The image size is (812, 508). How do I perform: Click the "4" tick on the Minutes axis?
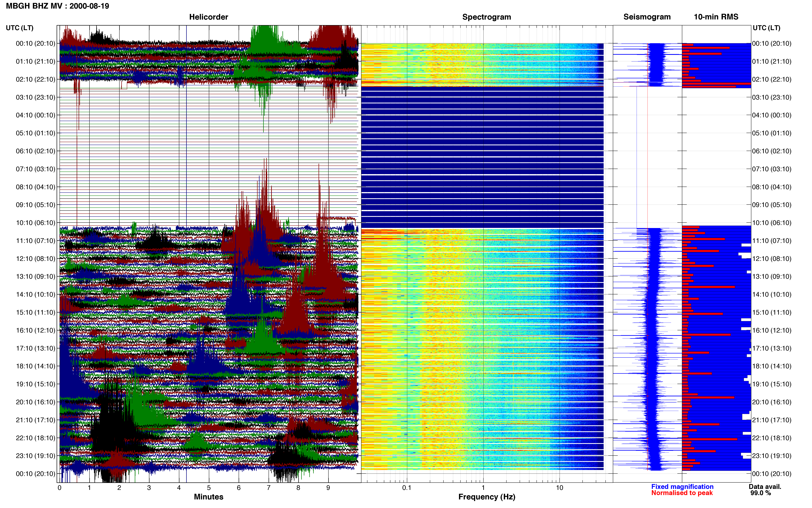tap(179, 488)
